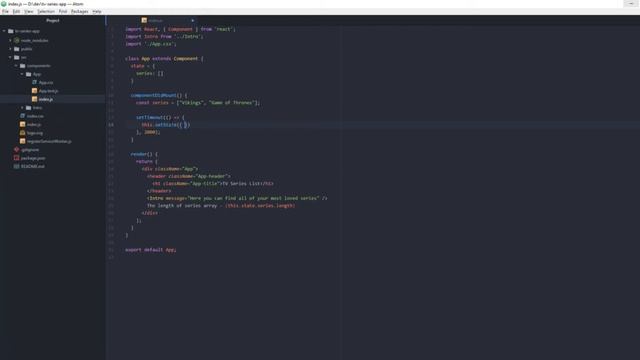The height and width of the screenshot is (360, 640).
Task: Click the "render()" method name
Action: [141, 154]
